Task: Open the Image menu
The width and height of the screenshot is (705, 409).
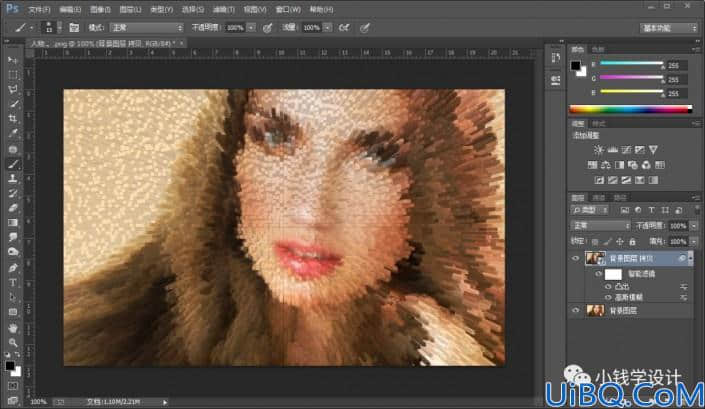Action: tap(100, 9)
